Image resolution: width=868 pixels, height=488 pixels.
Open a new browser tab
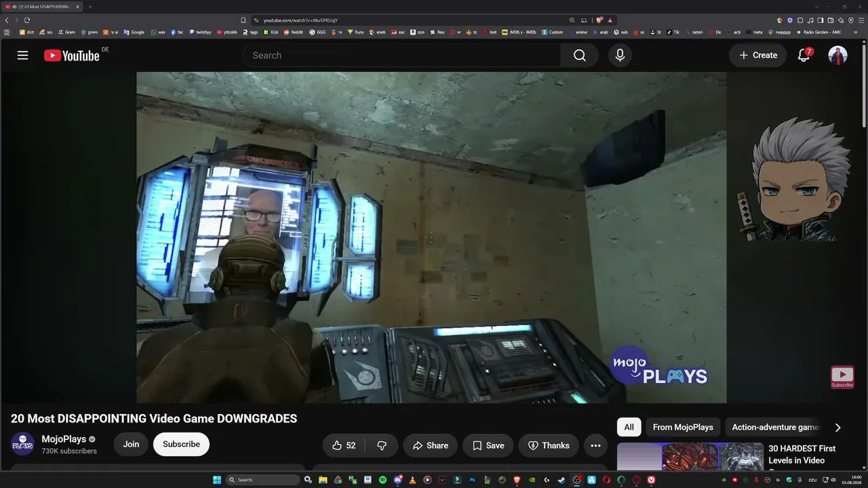coord(90,7)
